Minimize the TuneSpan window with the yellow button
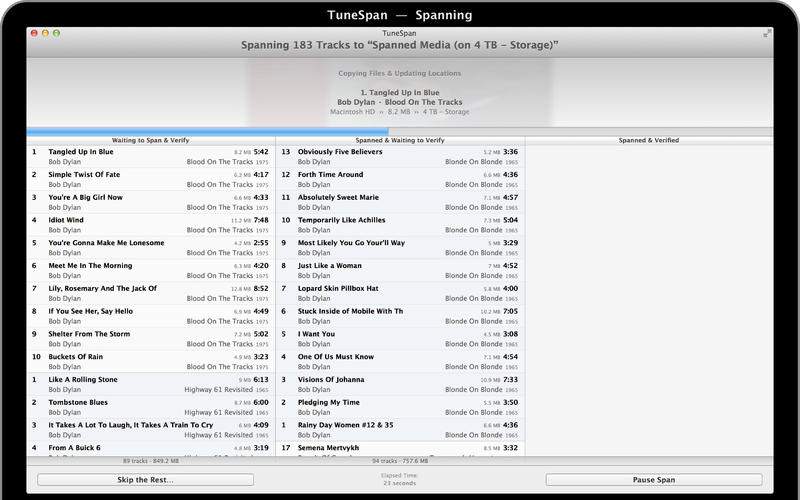The width and height of the screenshot is (800, 500). pos(45,33)
